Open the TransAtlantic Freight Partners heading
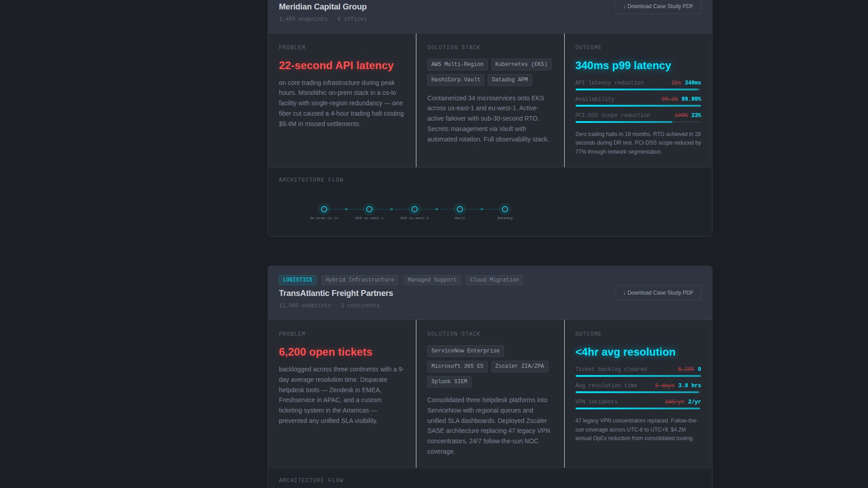The width and height of the screenshot is (868, 488). (x=336, y=293)
